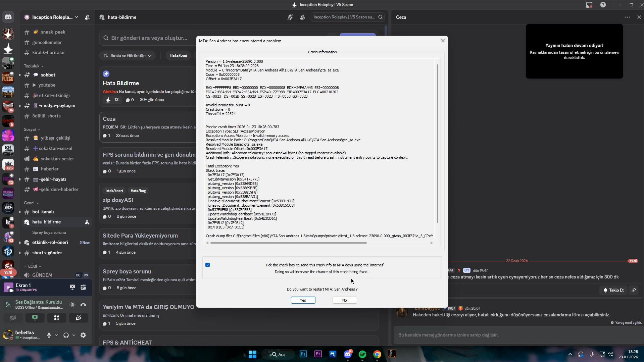Open microphone input options arrow
This screenshot has height=362, width=644.
pos(56,335)
